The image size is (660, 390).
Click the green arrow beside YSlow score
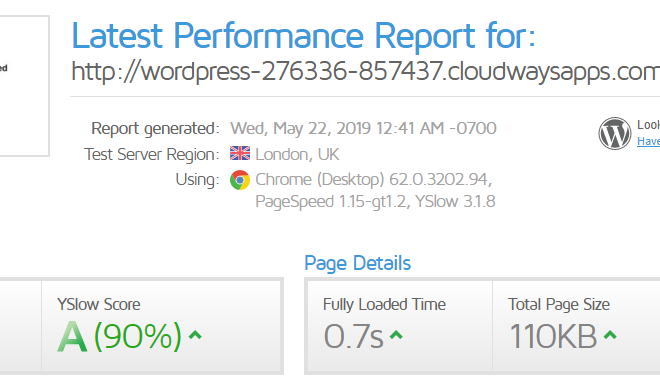(x=195, y=335)
